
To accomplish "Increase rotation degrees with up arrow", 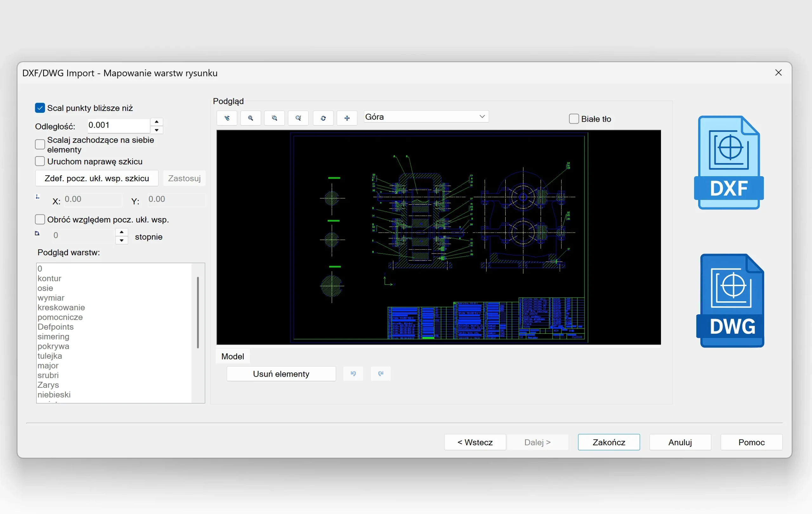I will pyautogui.click(x=121, y=232).
